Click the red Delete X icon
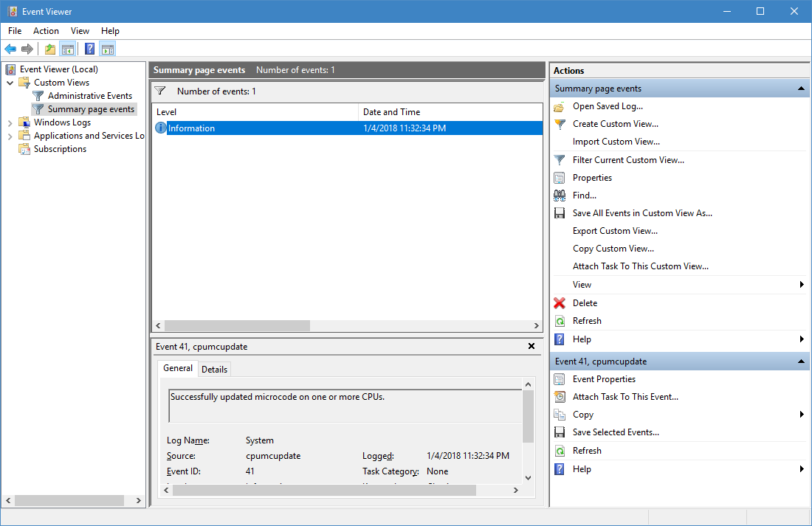812x526 pixels. [x=560, y=303]
